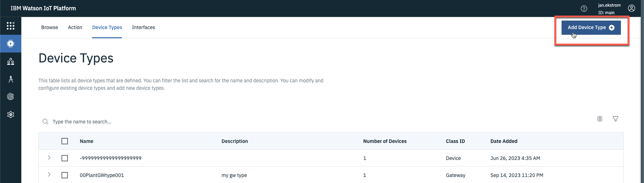Open the Settings gear icon in sidebar

pyautogui.click(x=11, y=115)
